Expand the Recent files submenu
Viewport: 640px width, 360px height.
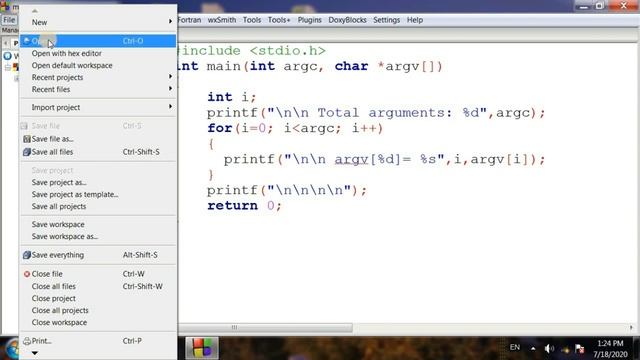[98, 89]
